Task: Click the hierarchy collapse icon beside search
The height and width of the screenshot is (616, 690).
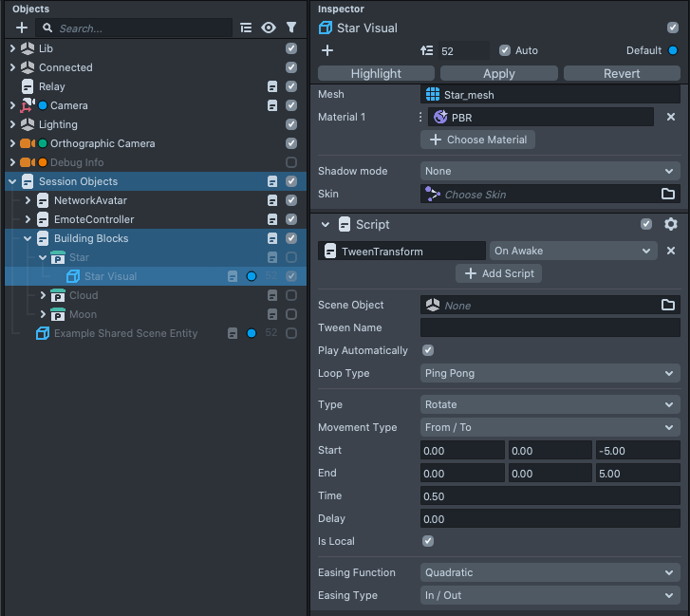Action: tap(247, 28)
